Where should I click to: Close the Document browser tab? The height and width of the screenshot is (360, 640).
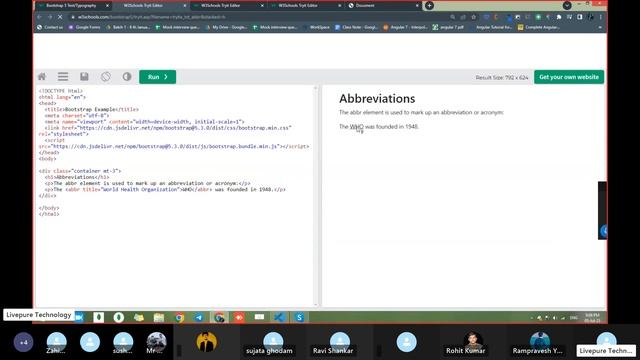[x=417, y=6]
